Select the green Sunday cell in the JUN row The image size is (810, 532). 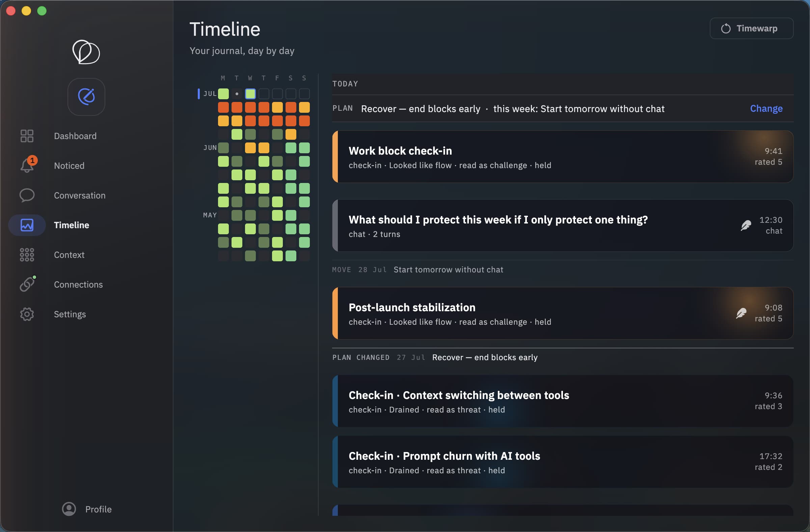click(x=304, y=148)
